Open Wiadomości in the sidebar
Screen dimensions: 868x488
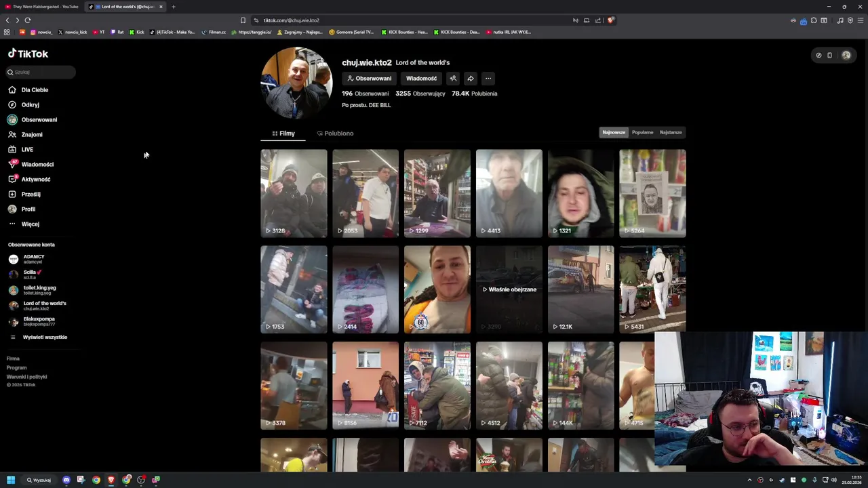pyautogui.click(x=31, y=164)
